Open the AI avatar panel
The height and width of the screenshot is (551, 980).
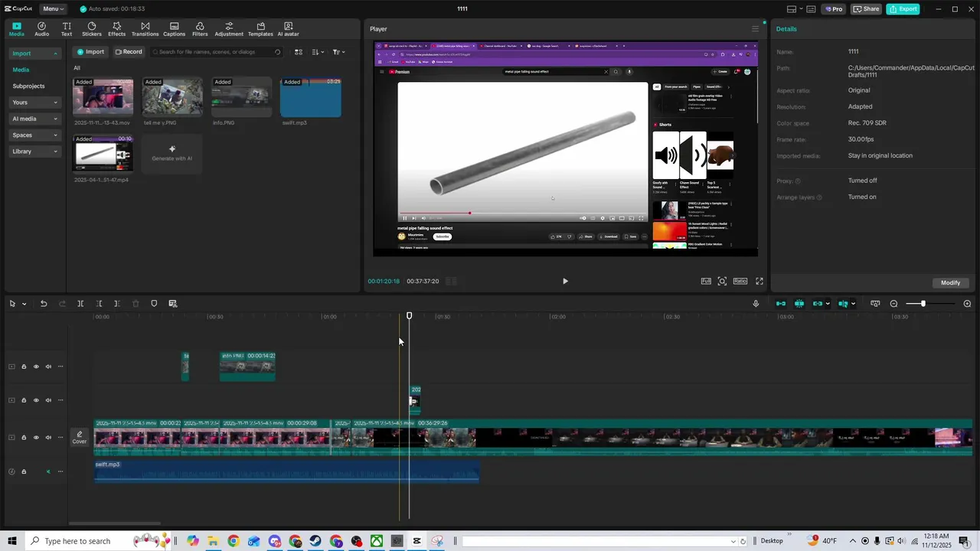(288, 29)
